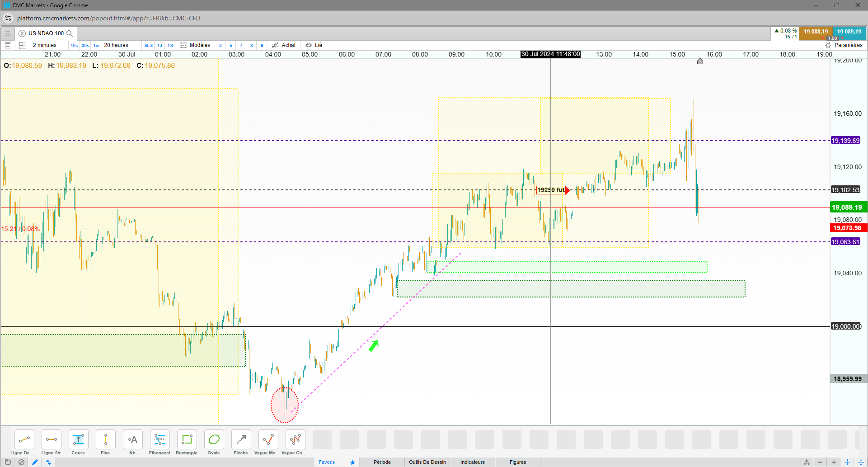Select the Ovale drawing tool
The width and height of the screenshot is (868, 467).
click(214, 439)
